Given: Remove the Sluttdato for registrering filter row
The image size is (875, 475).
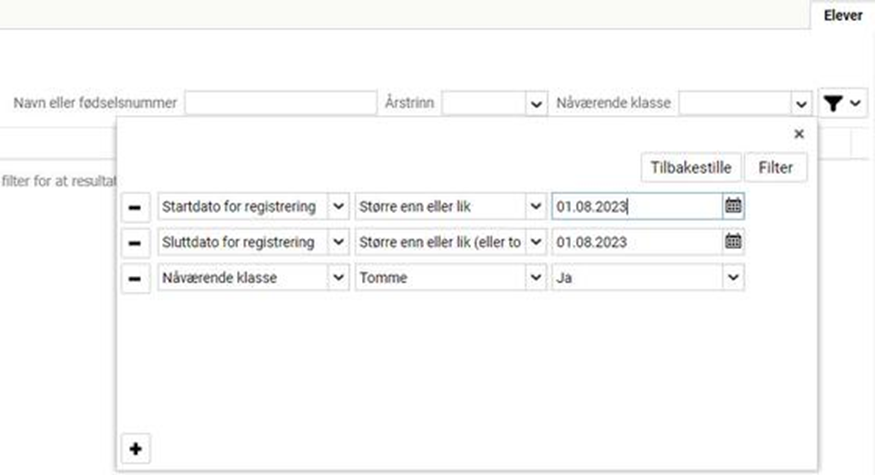Looking at the screenshot, I should point(134,242).
